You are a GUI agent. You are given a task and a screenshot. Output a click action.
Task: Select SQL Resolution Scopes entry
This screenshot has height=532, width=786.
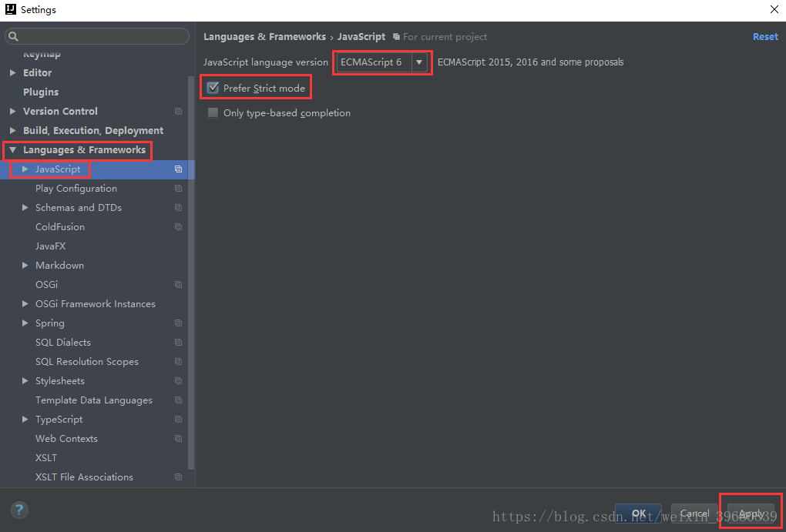(x=87, y=362)
